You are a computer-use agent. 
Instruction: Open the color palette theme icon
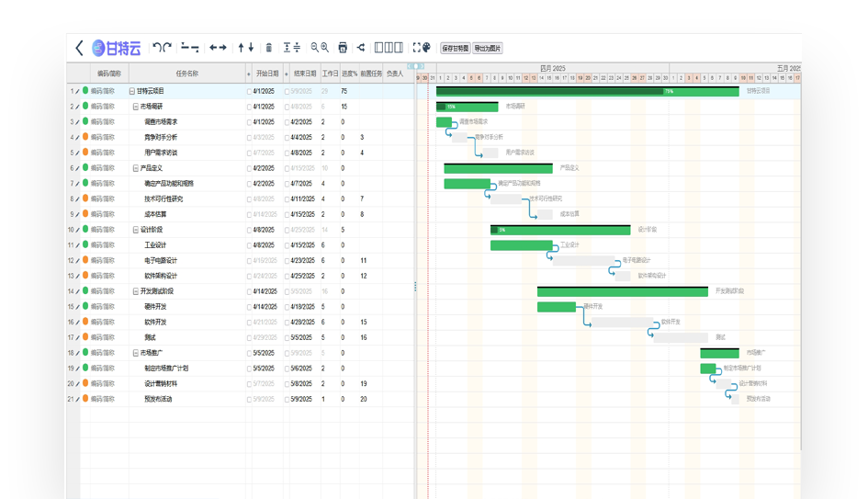click(426, 48)
